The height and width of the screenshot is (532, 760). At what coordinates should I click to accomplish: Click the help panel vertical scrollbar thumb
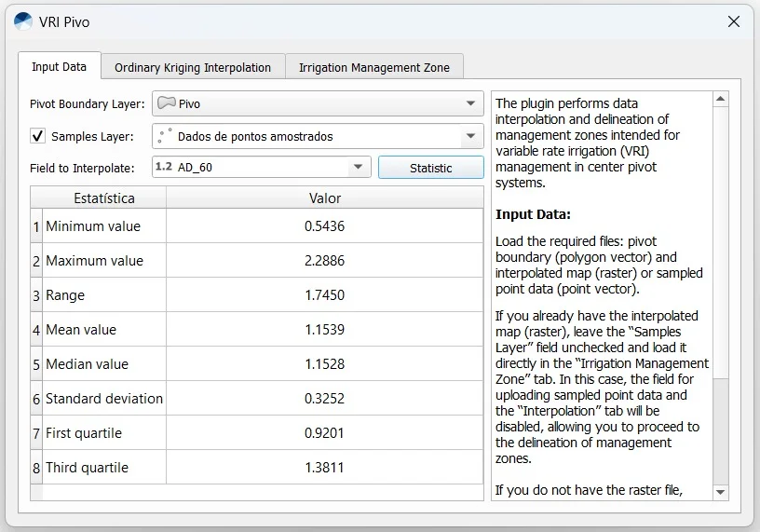[720, 242]
